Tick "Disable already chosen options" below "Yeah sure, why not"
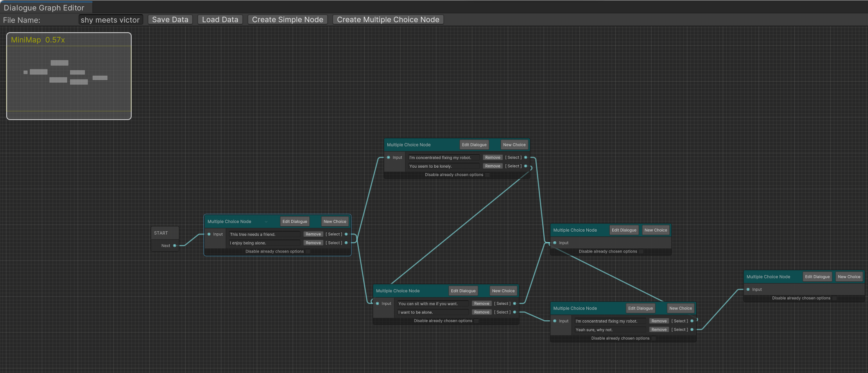This screenshot has height=373, width=868. click(654, 338)
